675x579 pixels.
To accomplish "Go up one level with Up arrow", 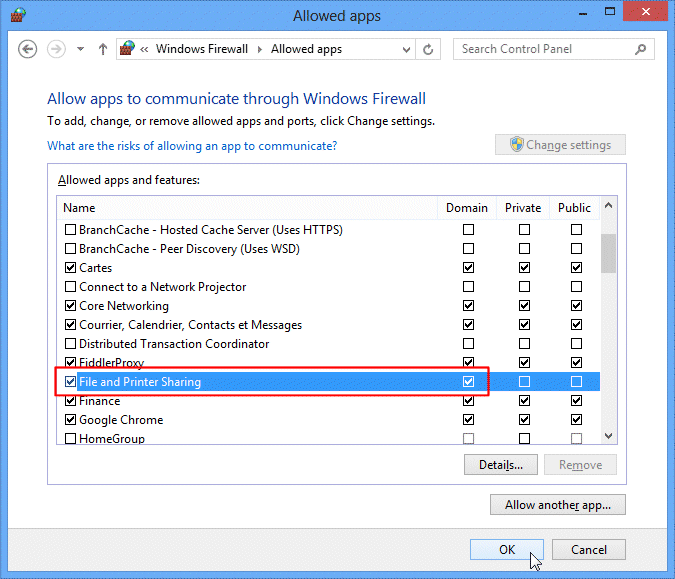I will [102, 49].
